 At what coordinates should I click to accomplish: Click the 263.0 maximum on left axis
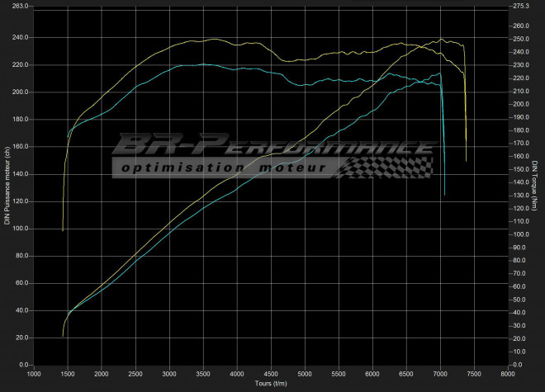click(x=20, y=6)
